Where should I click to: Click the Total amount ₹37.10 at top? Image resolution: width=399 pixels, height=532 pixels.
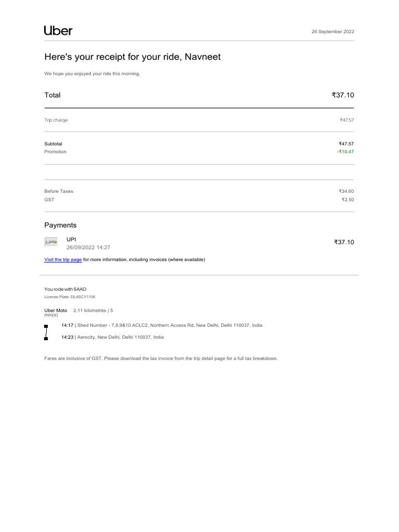343,95
